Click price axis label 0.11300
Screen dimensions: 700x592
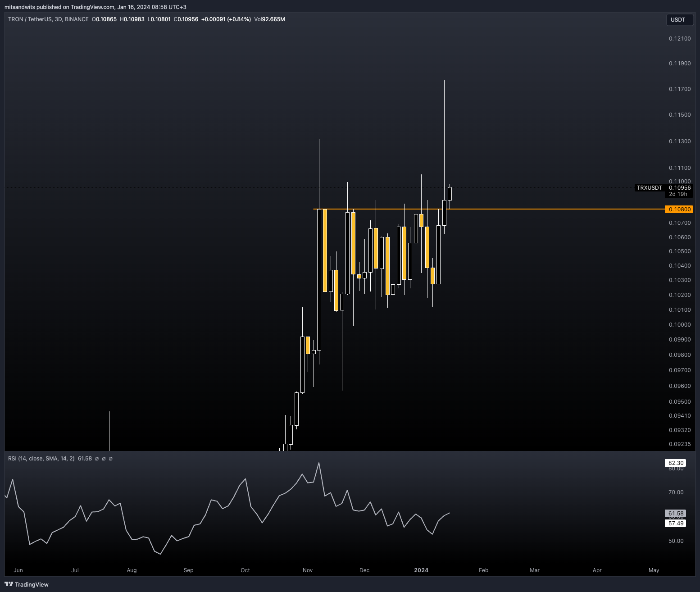(x=680, y=141)
